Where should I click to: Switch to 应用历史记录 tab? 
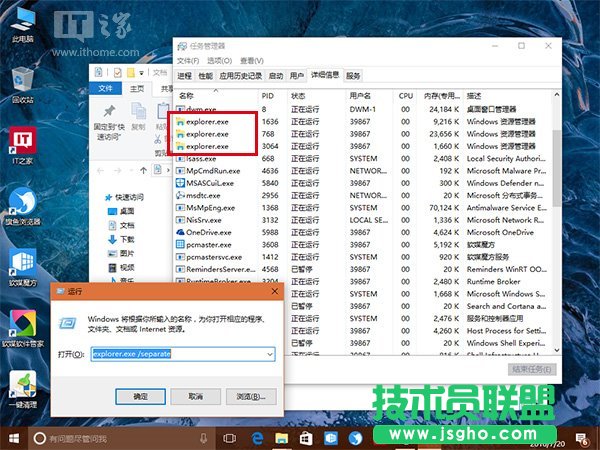tap(241, 76)
